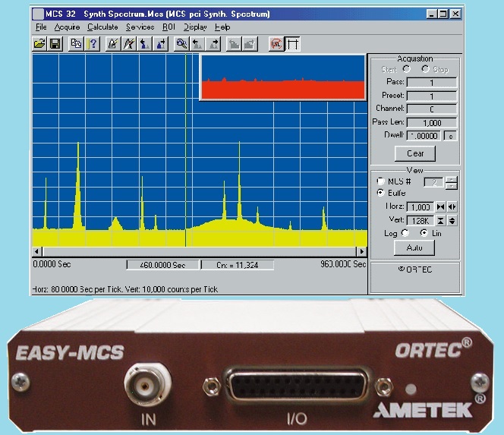Click the pencil-over-peak toolbar icon

pos(113,44)
